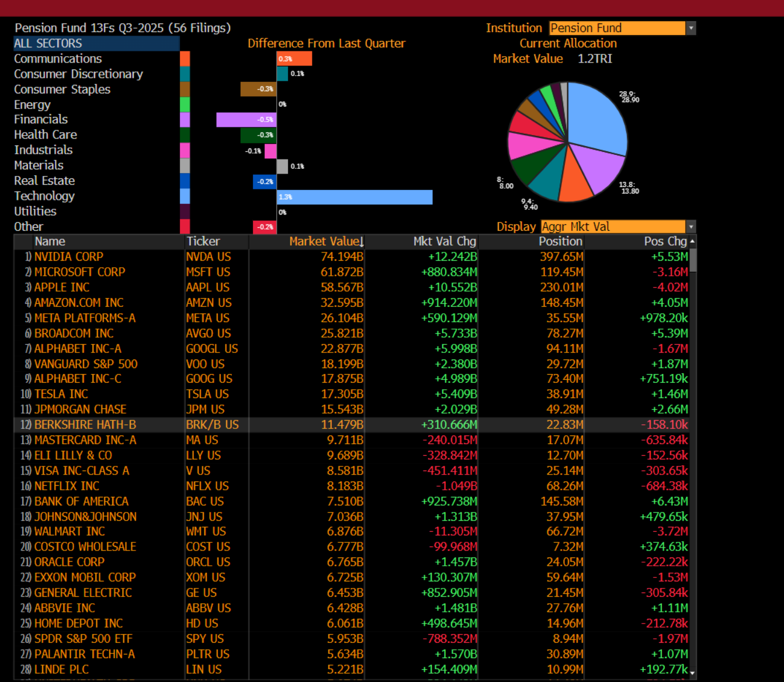Click the Name column header
The height and width of the screenshot is (682, 784).
tap(50, 241)
